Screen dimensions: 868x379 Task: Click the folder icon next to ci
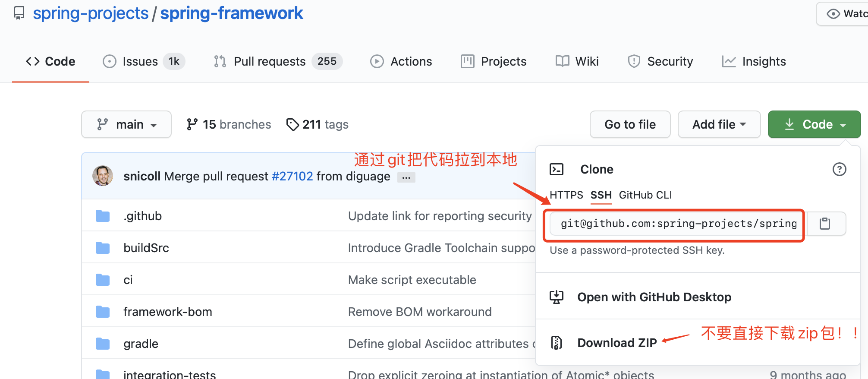(x=103, y=280)
